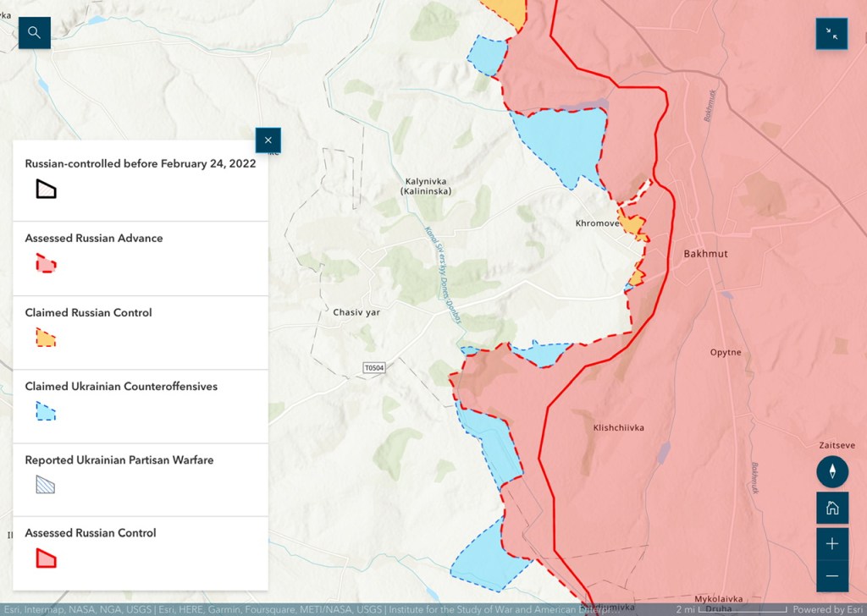The width and height of the screenshot is (867, 616).
Task: Click the Klishchiivka village label
Action: (618, 428)
